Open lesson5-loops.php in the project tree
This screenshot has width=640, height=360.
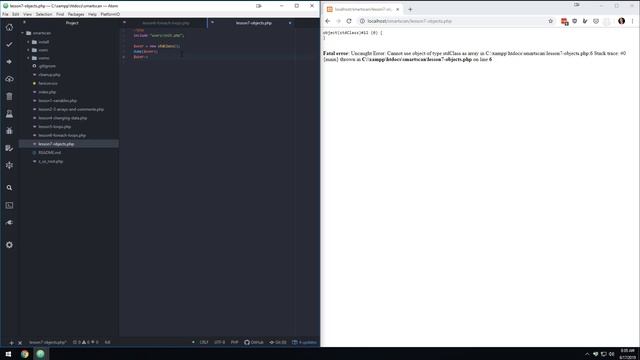(55, 127)
